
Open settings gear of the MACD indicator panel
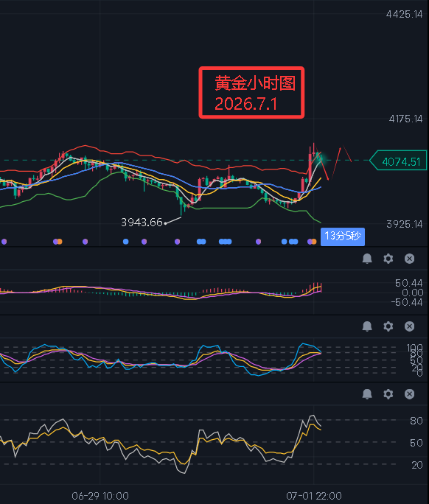click(x=388, y=259)
